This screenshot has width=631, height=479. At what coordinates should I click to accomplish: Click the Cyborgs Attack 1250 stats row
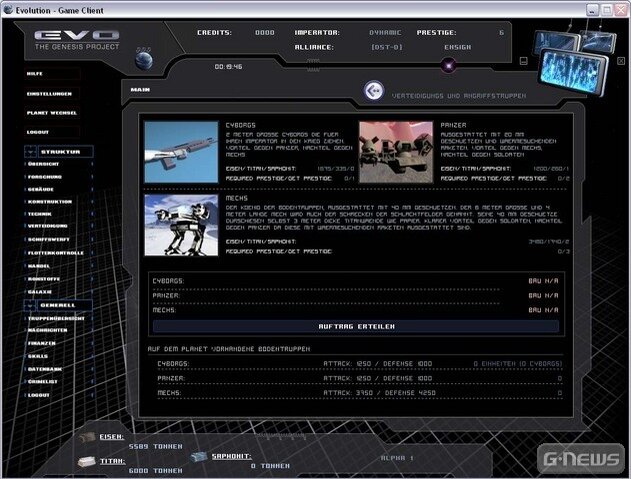pos(360,364)
